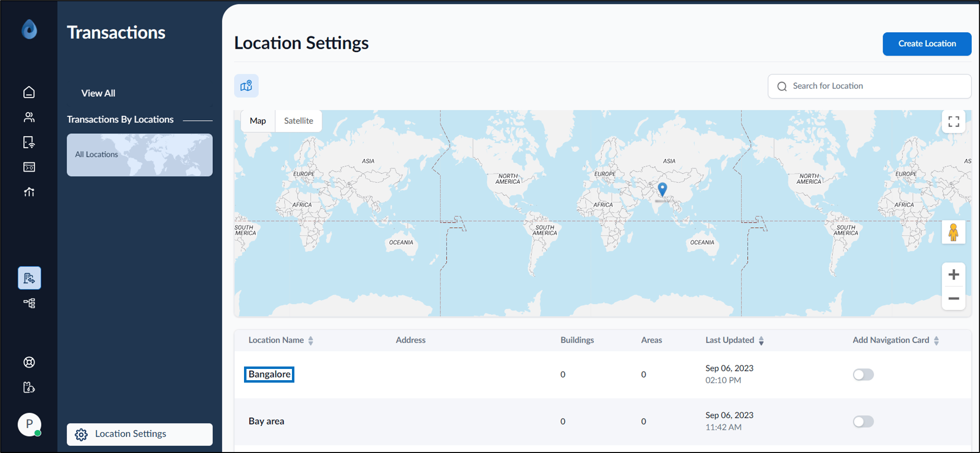The width and height of the screenshot is (980, 453).
Task: Select the Street View pegman
Action: [954, 232]
